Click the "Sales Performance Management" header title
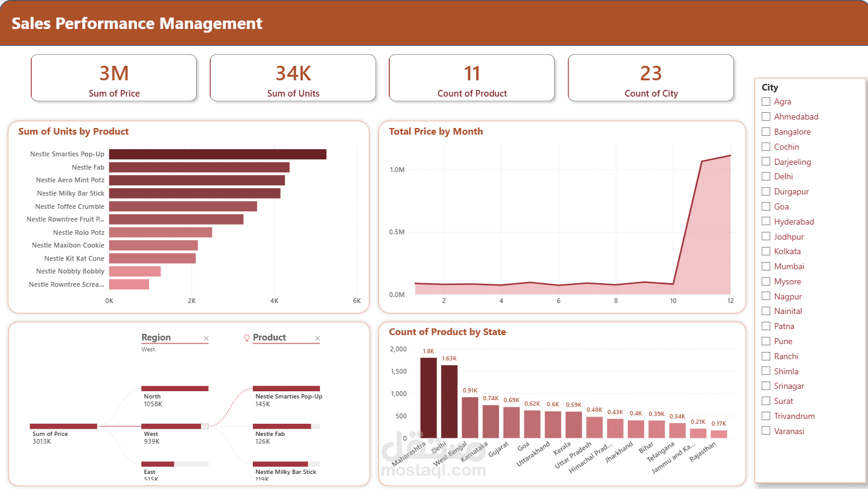The height and width of the screenshot is (489, 868). point(137,24)
